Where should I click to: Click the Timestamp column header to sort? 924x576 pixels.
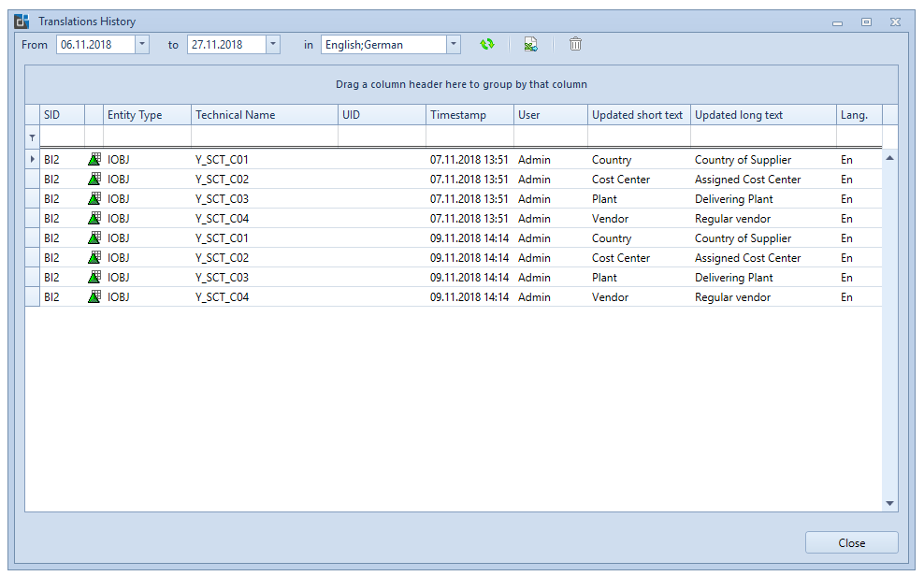(468, 114)
